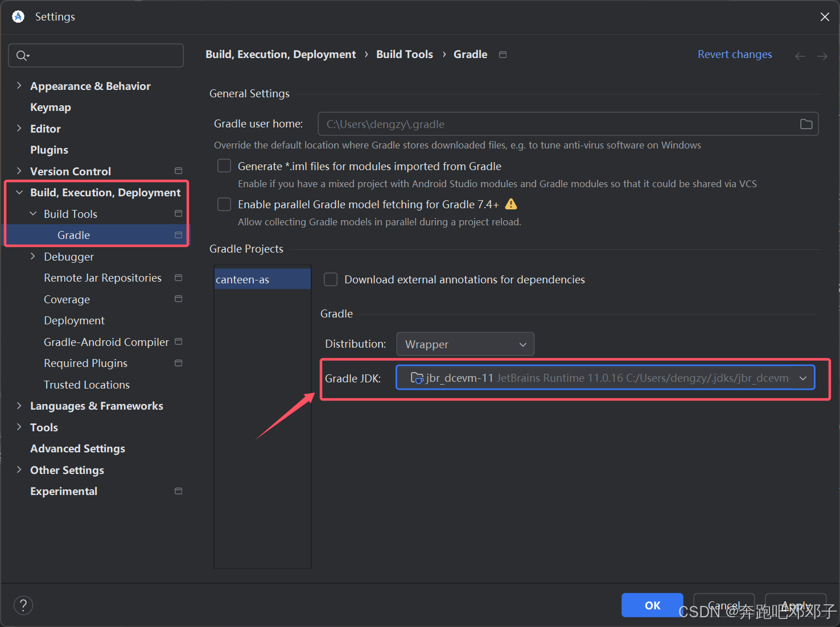Toggle Download external annotations for dependencies
This screenshot has height=627, width=840.
[331, 279]
